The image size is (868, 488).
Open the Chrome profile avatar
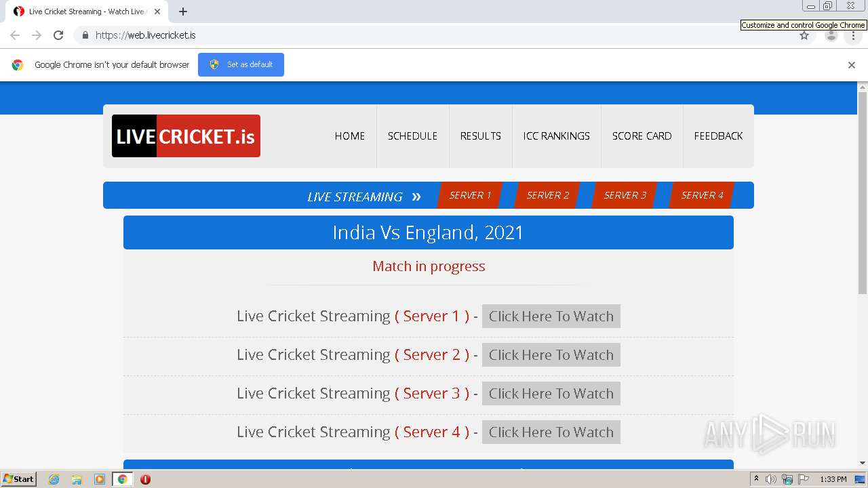(x=831, y=35)
